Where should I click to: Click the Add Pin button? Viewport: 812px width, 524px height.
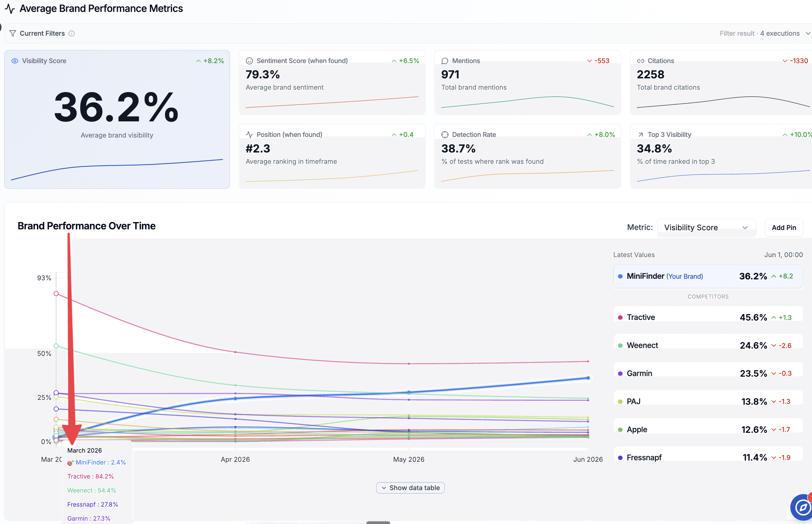(x=783, y=228)
